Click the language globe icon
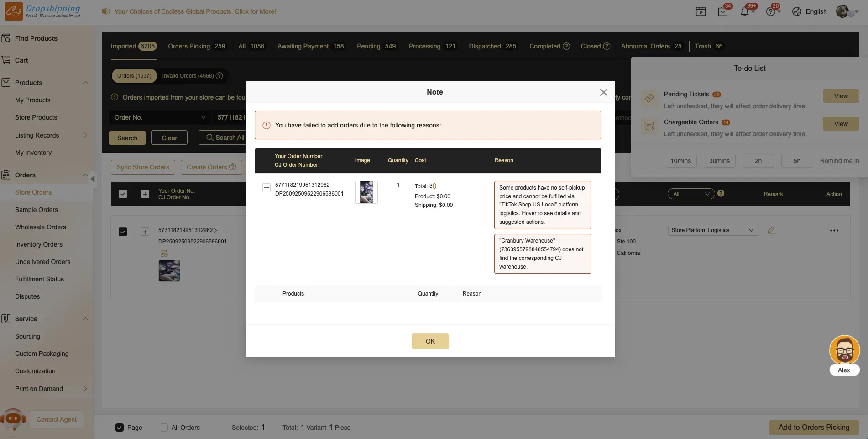The image size is (868, 439). pos(797,11)
